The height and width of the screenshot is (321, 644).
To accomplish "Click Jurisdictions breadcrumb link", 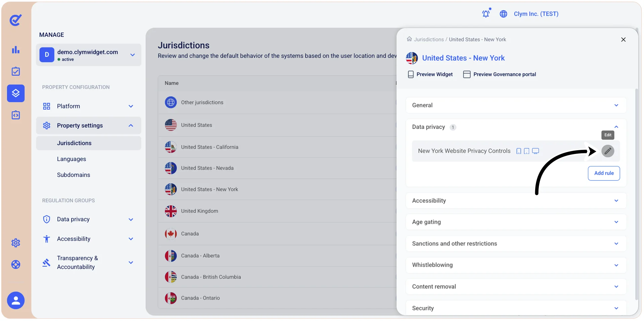I will (429, 39).
